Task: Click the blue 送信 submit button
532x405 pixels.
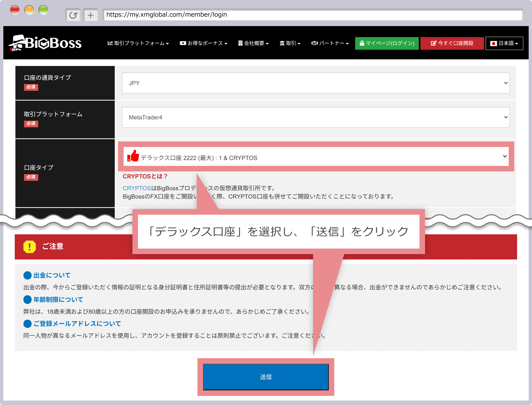Action: pyautogui.click(x=266, y=377)
